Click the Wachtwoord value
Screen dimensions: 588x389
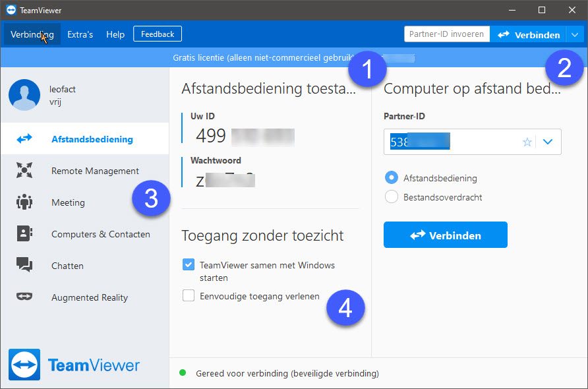click(225, 181)
